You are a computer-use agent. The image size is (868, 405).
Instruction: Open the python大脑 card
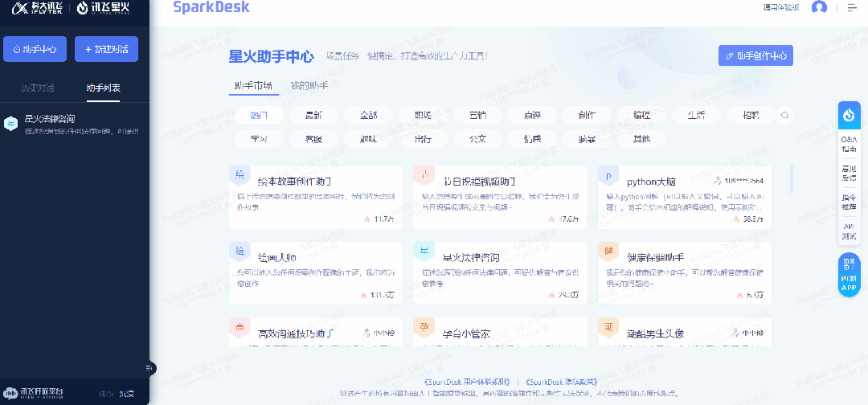(684, 197)
